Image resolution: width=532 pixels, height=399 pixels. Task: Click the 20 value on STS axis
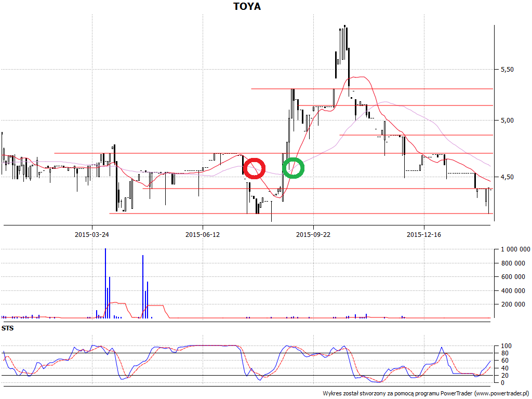click(504, 375)
